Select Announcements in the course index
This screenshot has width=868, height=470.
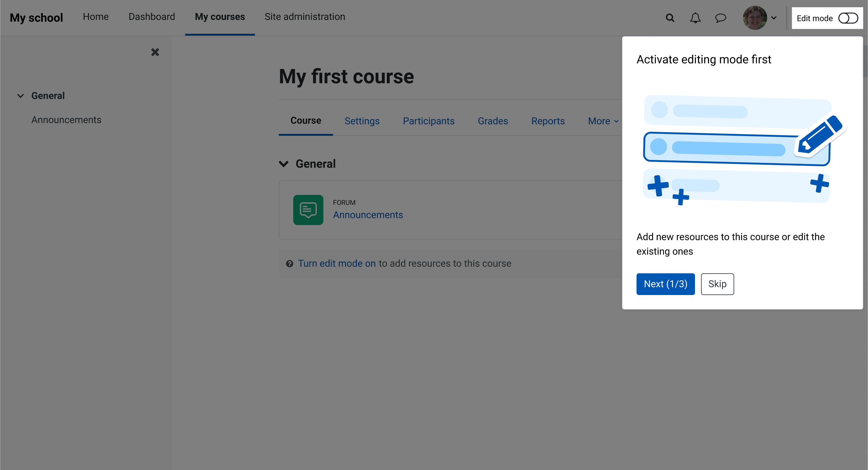[x=66, y=120]
